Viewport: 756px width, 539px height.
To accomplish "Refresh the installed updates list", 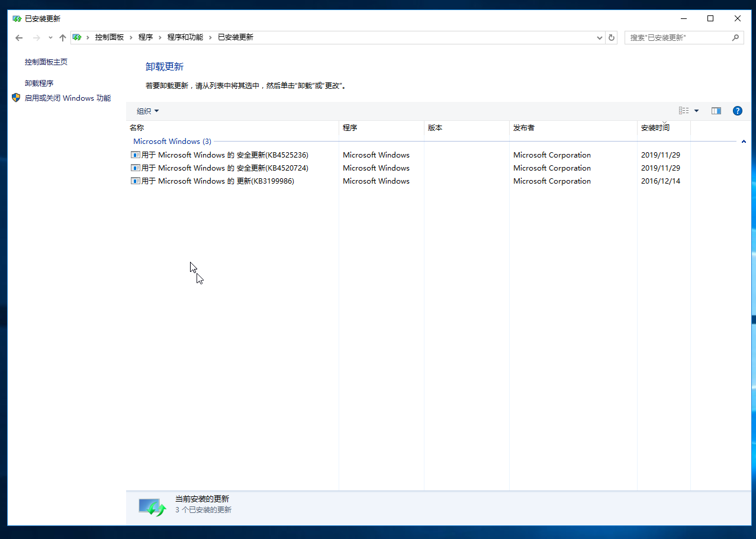I will pyautogui.click(x=612, y=37).
